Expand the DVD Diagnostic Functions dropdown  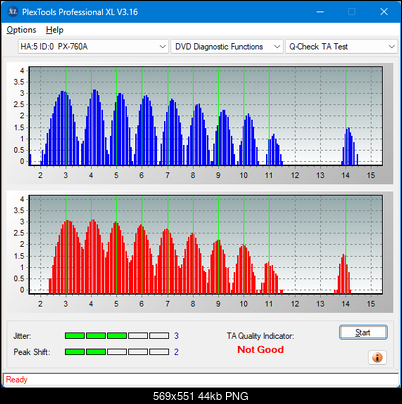pyautogui.click(x=227, y=47)
